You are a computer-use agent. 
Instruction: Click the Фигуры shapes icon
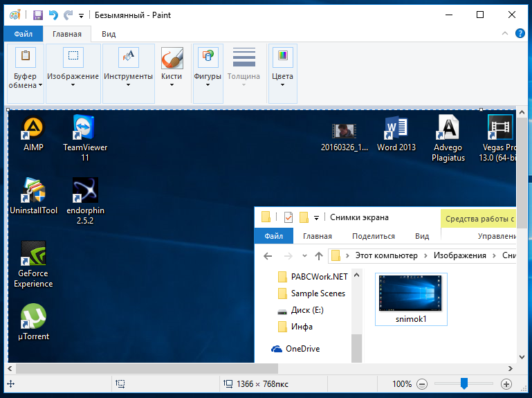click(208, 56)
